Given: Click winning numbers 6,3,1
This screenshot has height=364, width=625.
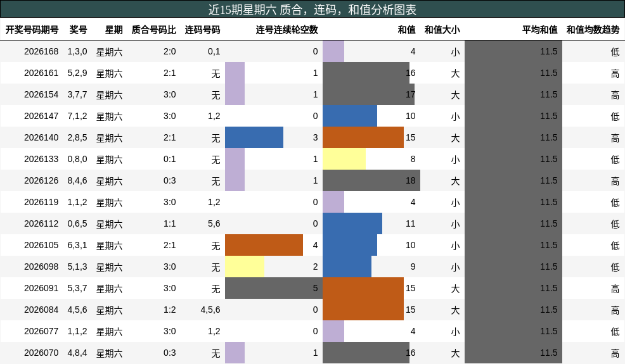Looking at the screenshot, I should click(77, 245).
